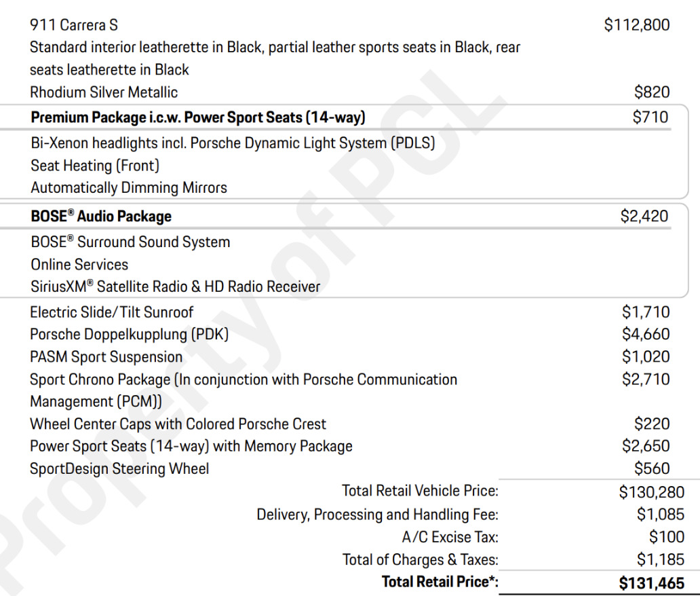Select the Porsche Doppelkupplung (PDK) option
The image size is (700, 596).
point(129,335)
